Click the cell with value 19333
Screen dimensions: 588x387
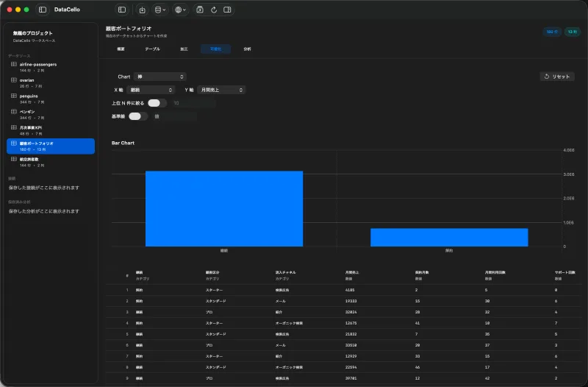point(351,301)
